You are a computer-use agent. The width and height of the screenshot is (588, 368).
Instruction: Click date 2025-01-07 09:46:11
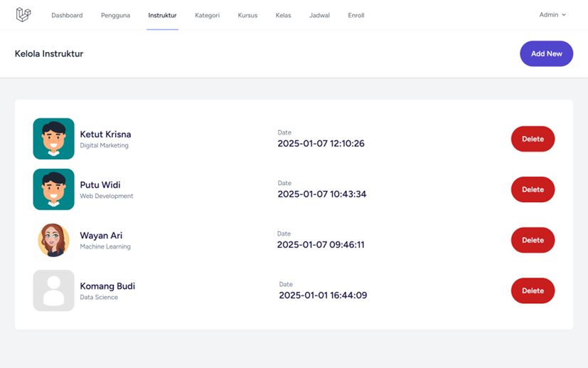[x=321, y=245]
